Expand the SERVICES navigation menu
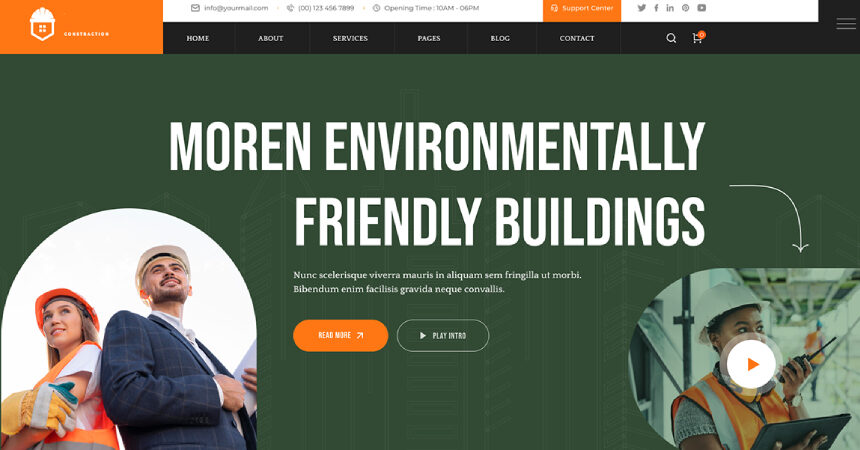 point(350,38)
